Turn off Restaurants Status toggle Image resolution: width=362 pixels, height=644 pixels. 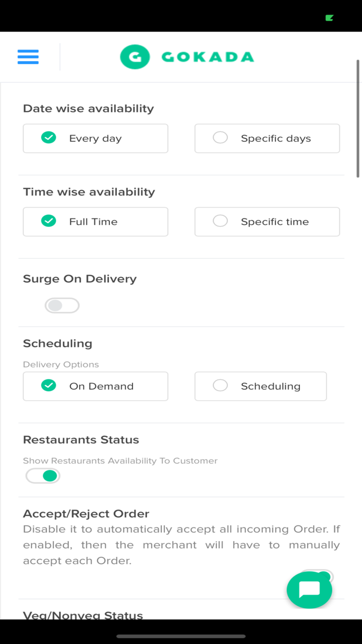(43, 476)
